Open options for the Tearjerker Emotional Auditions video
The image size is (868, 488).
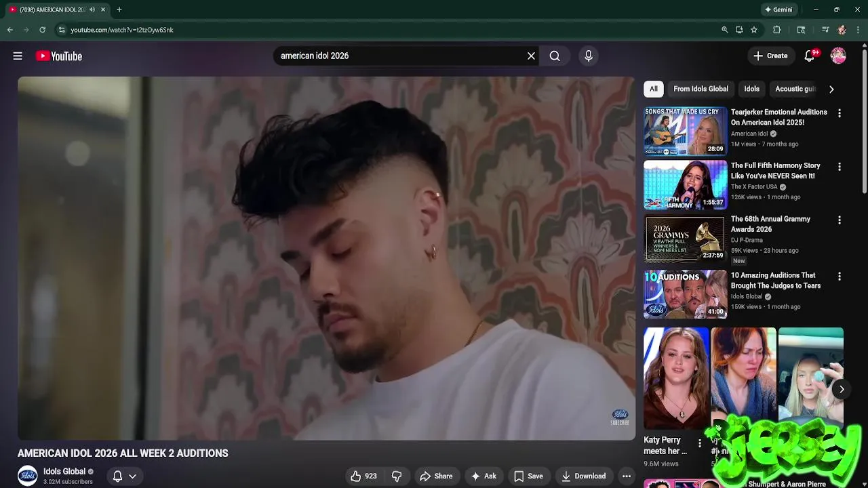pyautogui.click(x=840, y=113)
